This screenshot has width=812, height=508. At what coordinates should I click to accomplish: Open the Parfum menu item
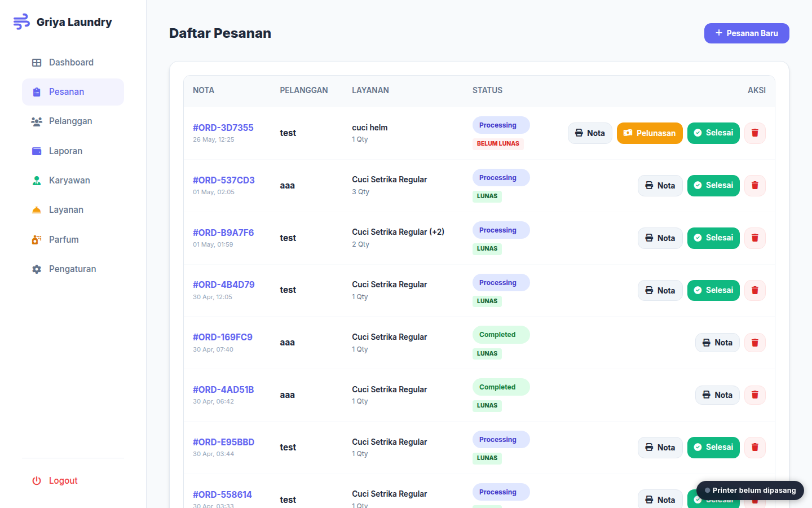73,240
